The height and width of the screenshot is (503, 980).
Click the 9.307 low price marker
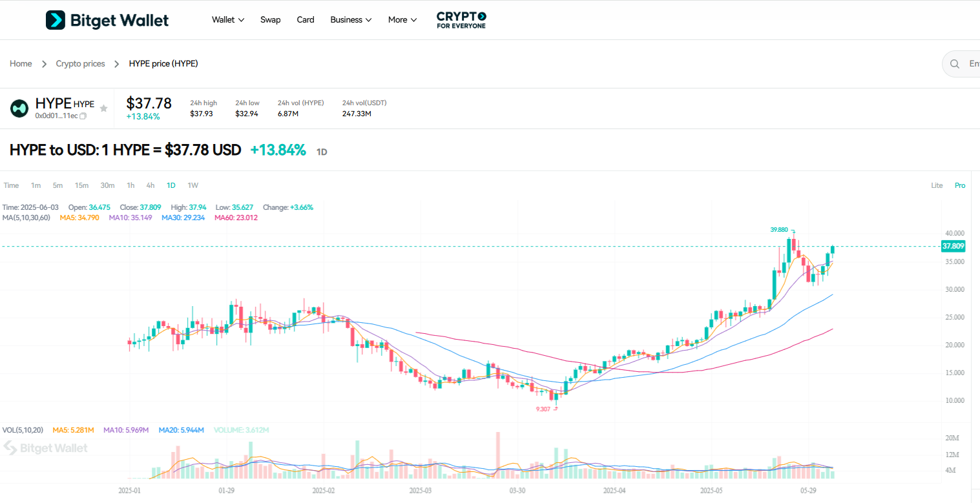(x=543, y=409)
